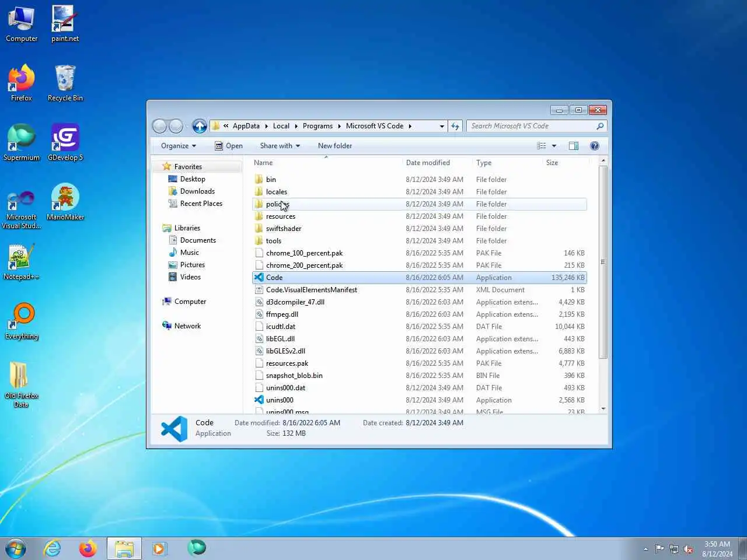Screen dimensions: 747x560
Task: Select the Notepad++ desktop shortcut
Action: click(x=22, y=262)
